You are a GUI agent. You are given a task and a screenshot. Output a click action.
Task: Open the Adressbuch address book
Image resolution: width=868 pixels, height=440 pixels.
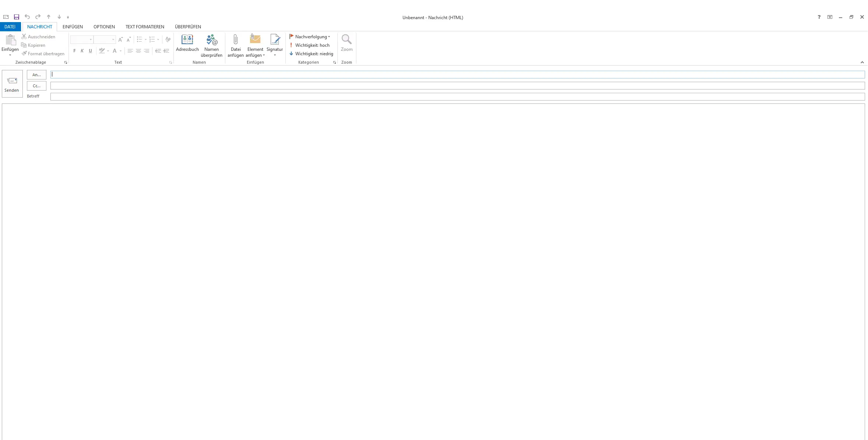(187, 43)
